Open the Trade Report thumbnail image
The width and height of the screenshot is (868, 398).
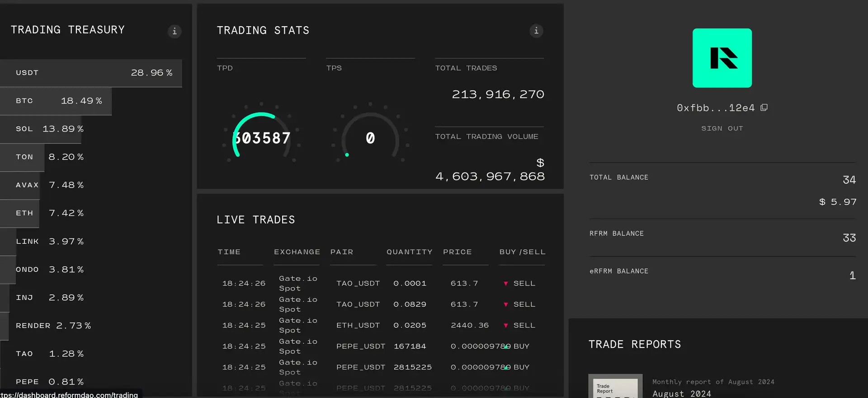click(x=615, y=386)
